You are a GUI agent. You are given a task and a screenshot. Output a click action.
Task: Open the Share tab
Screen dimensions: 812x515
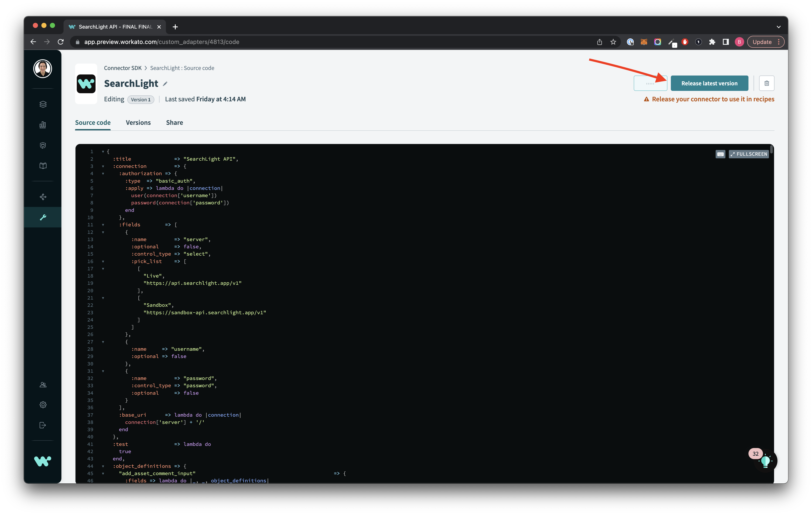(174, 122)
